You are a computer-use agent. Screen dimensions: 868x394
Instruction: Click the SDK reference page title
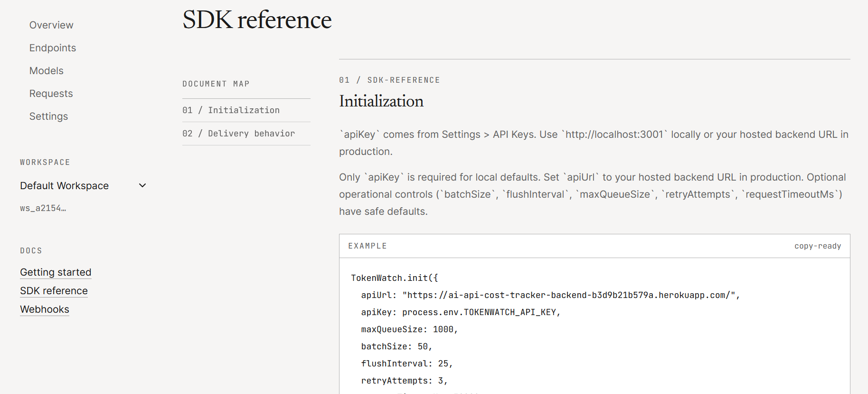[257, 20]
